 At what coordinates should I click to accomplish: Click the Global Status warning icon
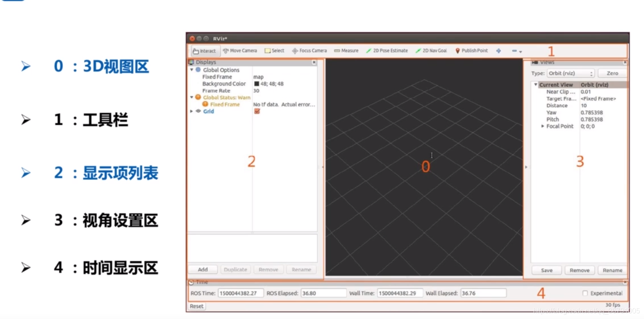tap(198, 97)
